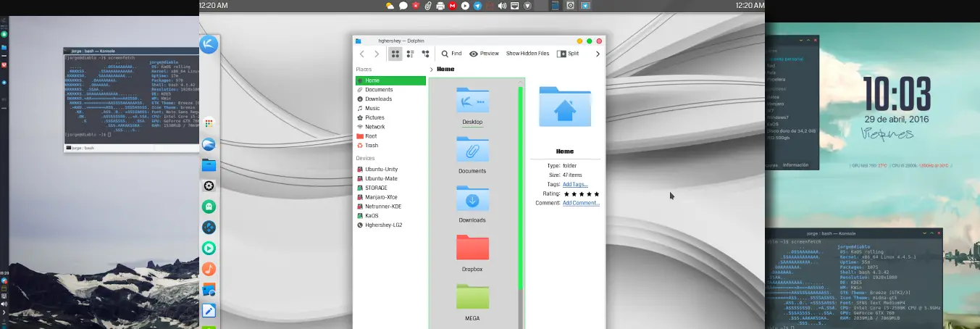
Task: Open the paperclip clipboard tray icon
Action: coord(428,5)
